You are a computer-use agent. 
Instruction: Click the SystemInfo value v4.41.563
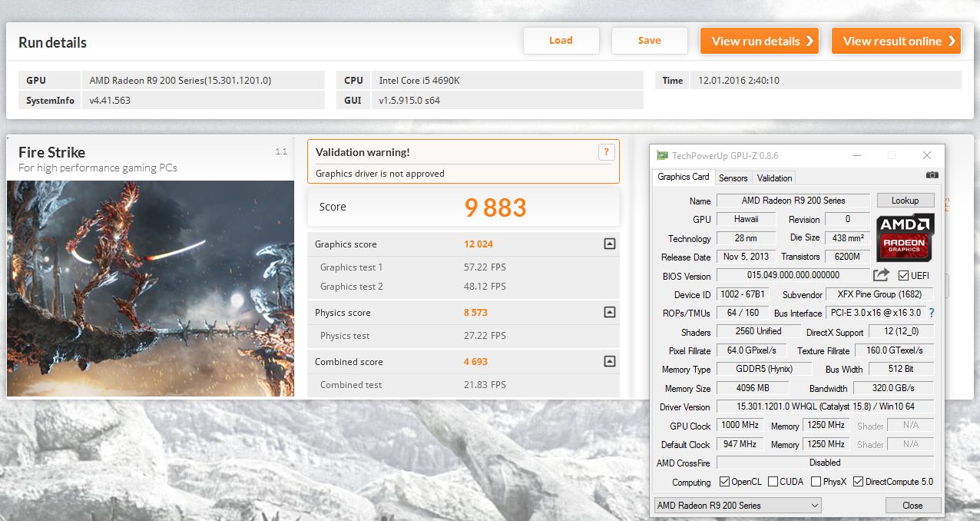[x=110, y=100]
